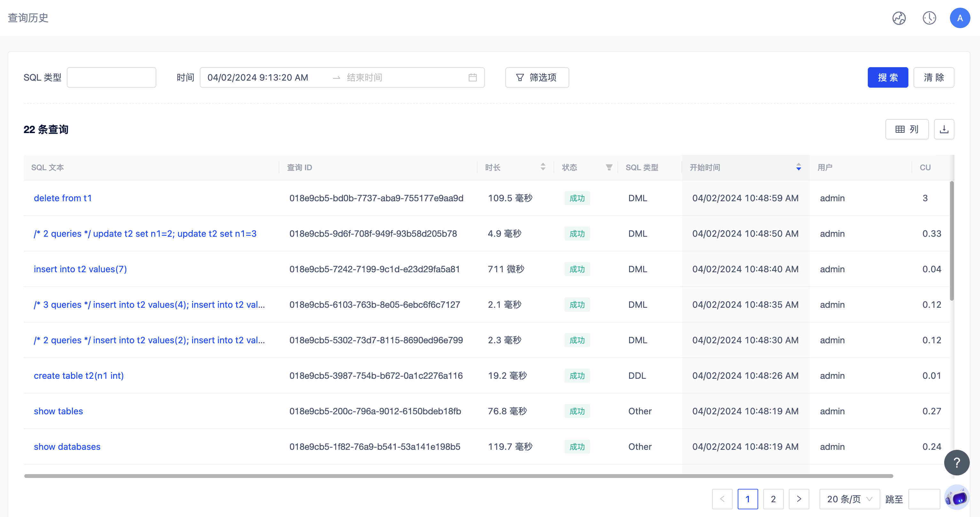Go to page 2 of results
This screenshot has width=980, height=517.
(x=773, y=499)
